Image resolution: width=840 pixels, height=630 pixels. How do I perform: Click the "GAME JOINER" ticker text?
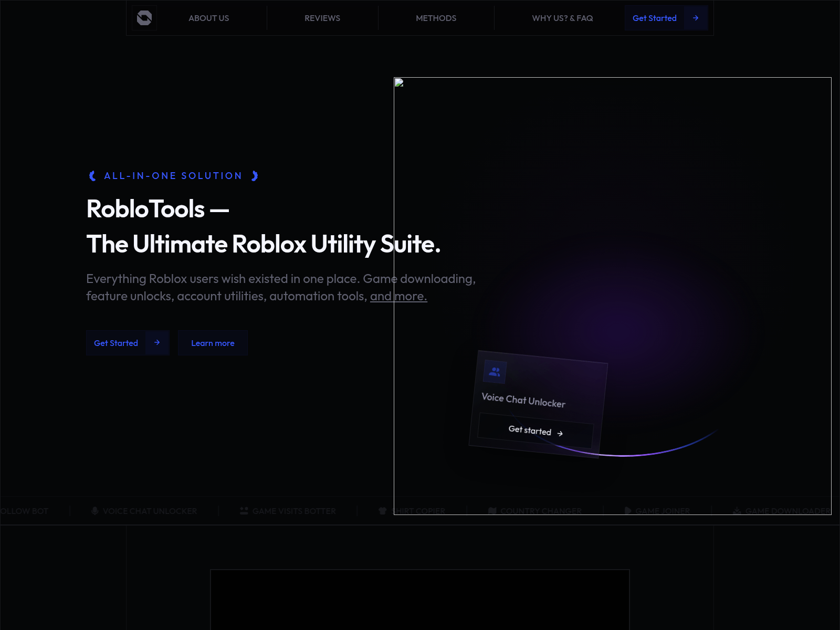(x=663, y=511)
